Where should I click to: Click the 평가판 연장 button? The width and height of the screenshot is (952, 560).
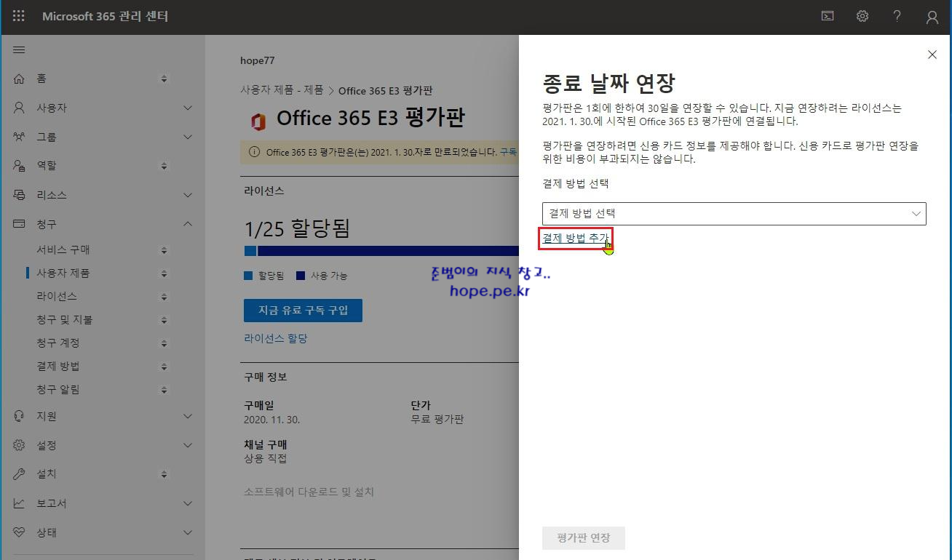pyautogui.click(x=584, y=538)
